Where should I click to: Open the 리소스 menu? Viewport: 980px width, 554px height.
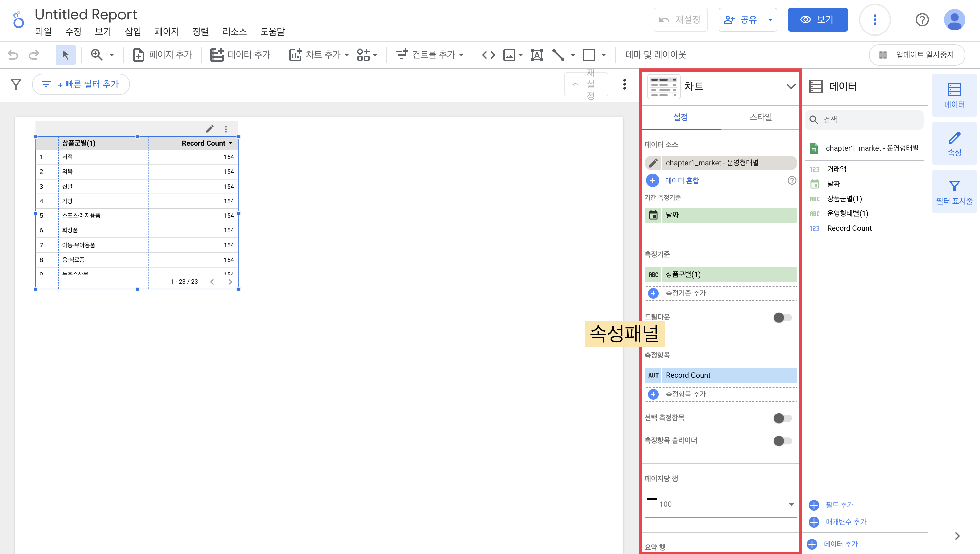click(234, 31)
